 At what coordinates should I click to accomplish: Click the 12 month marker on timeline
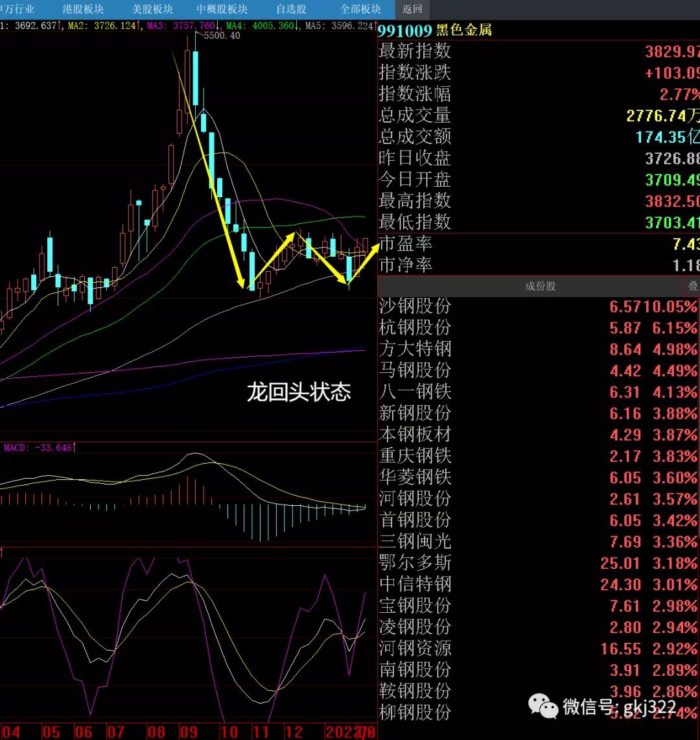tap(293, 732)
